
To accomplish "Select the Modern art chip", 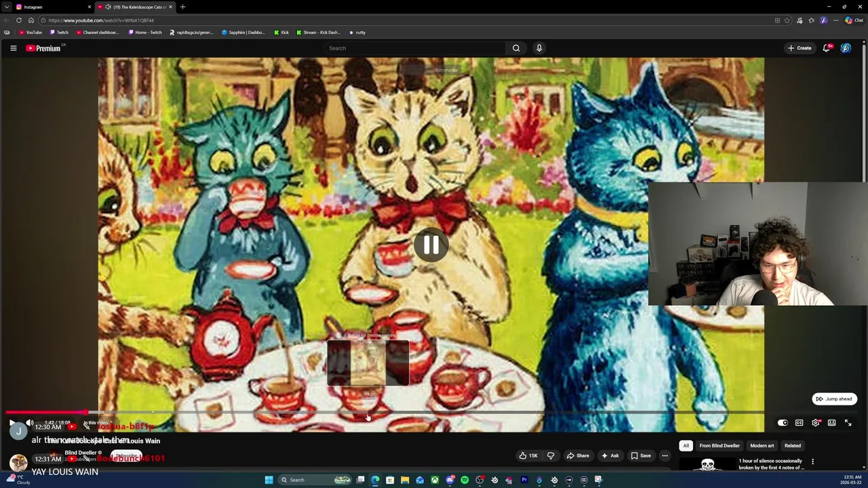I will coord(762,446).
